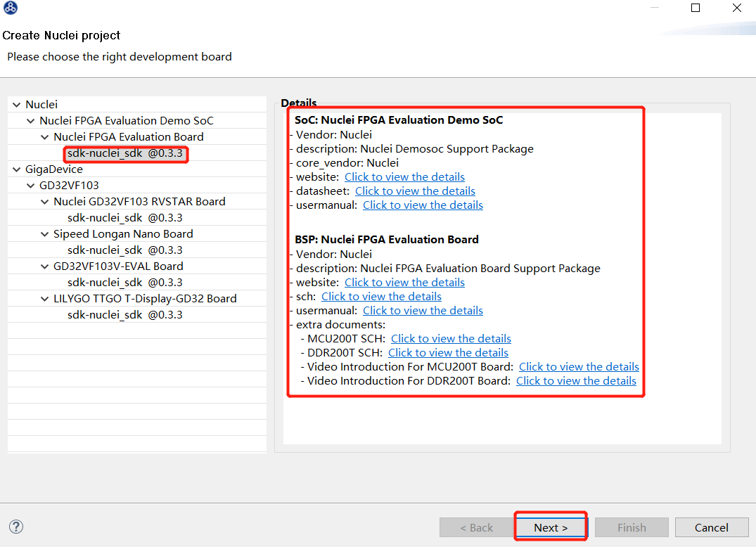The image size is (756, 547).
Task: Click 'core_vendor: Nuclei' text line
Action: tap(347, 163)
